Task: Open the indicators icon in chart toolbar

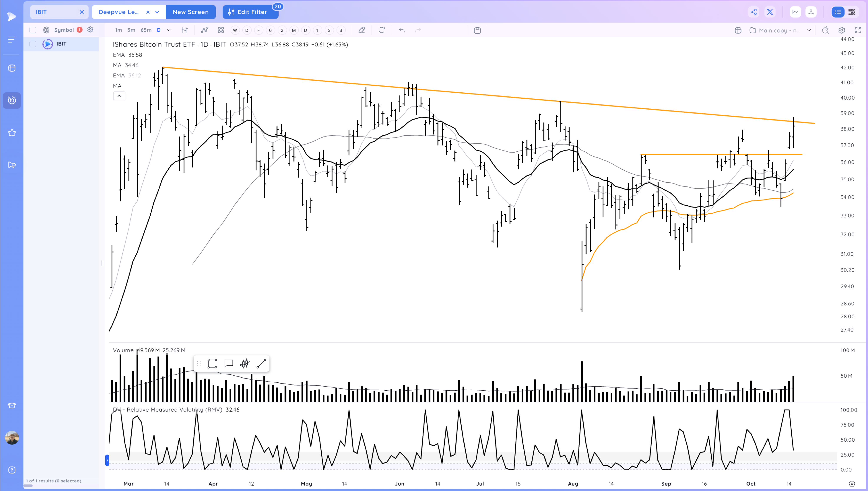Action: coord(204,30)
